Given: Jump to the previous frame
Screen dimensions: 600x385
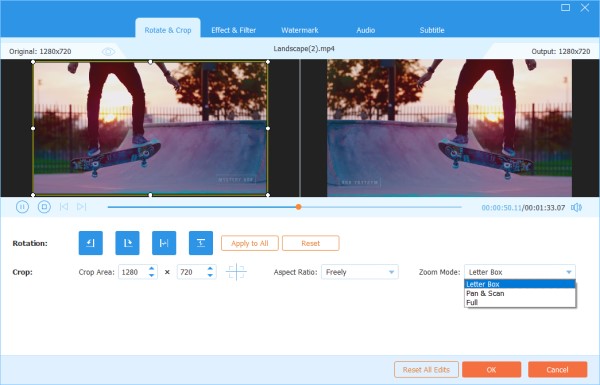Looking at the screenshot, I should click(x=64, y=207).
